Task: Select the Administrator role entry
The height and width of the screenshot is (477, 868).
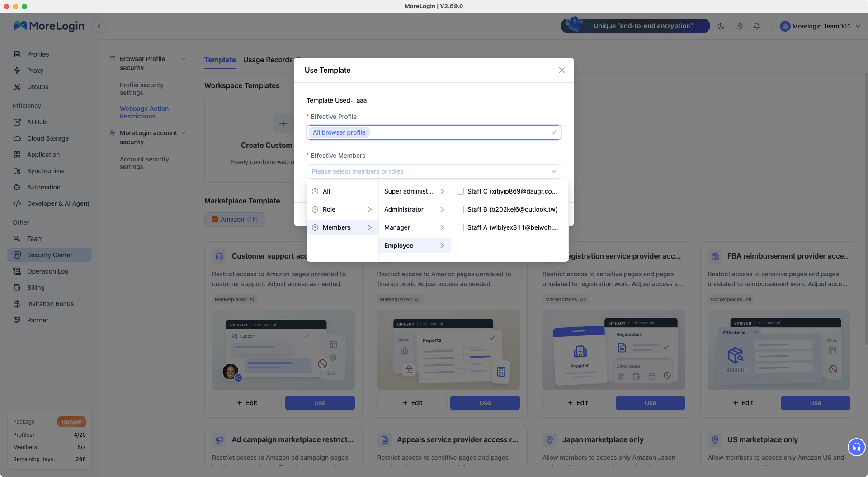Action: 415,209
